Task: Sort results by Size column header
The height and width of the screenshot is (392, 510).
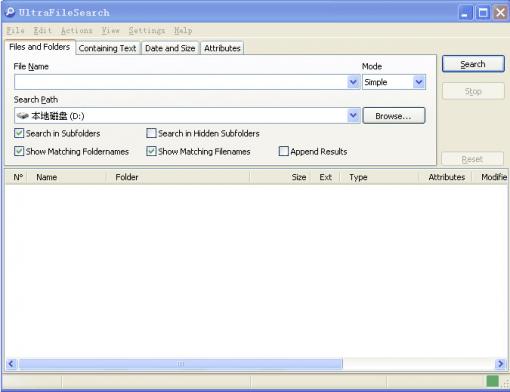Action: pyautogui.click(x=280, y=177)
